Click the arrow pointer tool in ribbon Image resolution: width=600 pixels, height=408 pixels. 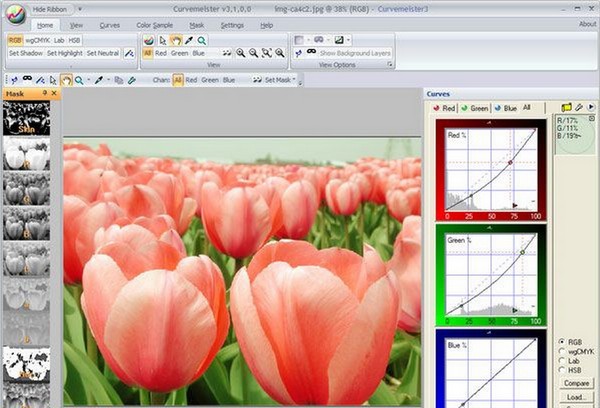pyautogui.click(x=162, y=40)
